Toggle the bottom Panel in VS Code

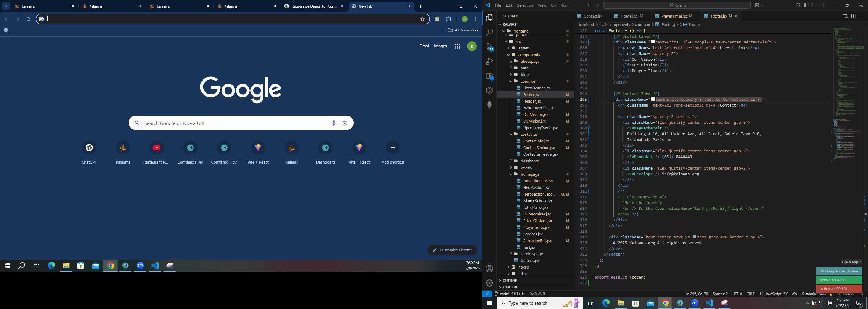814,5
